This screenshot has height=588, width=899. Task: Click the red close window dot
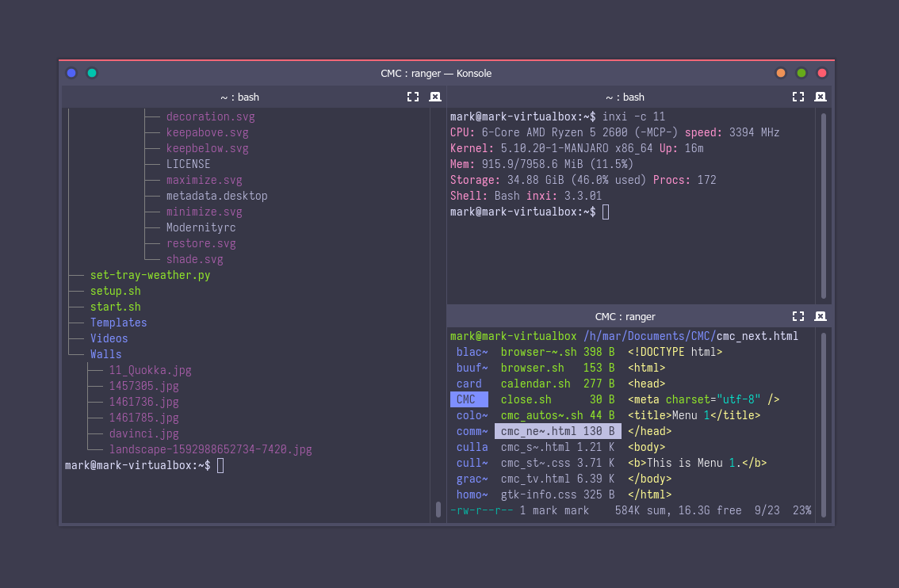click(x=822, y=73)
